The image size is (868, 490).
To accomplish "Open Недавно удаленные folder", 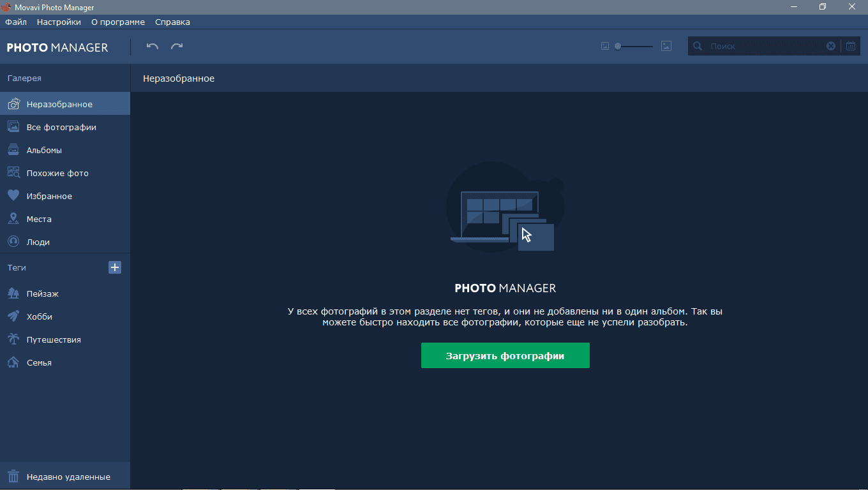I will (x=65, y=477).
